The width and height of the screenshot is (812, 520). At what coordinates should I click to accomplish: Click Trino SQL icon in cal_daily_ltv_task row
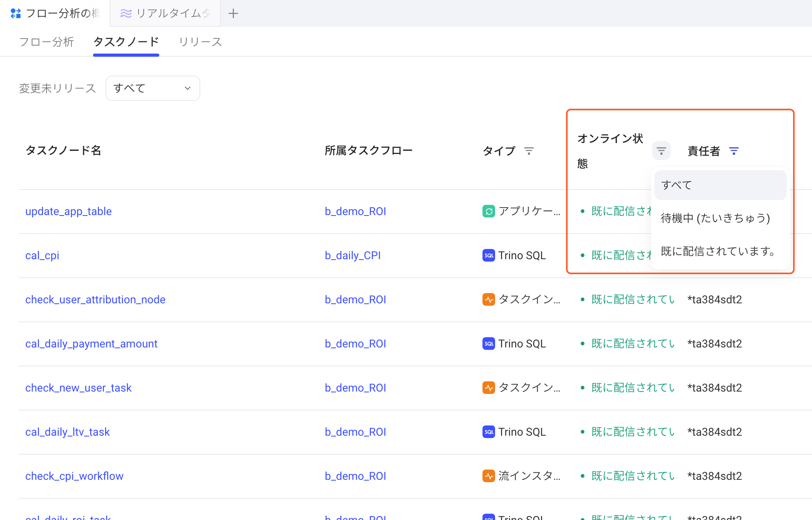[489, 432]
